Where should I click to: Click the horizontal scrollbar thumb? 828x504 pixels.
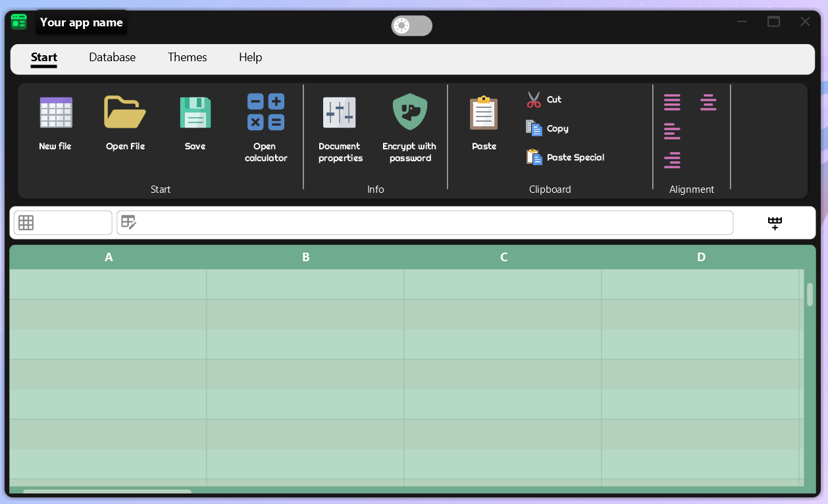107,491
